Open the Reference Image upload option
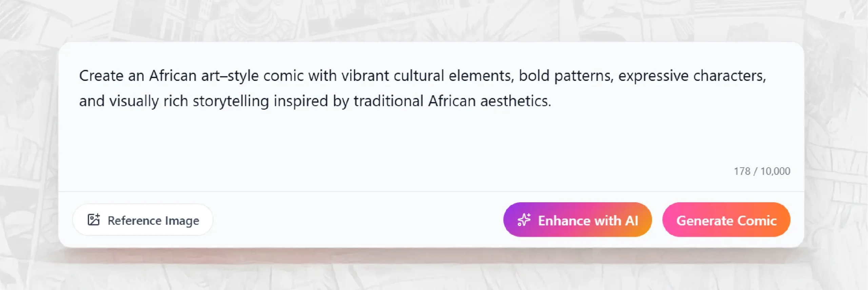The width and height of the screenshot is (868, 290). pyautogui.click(x=143, y=220)
